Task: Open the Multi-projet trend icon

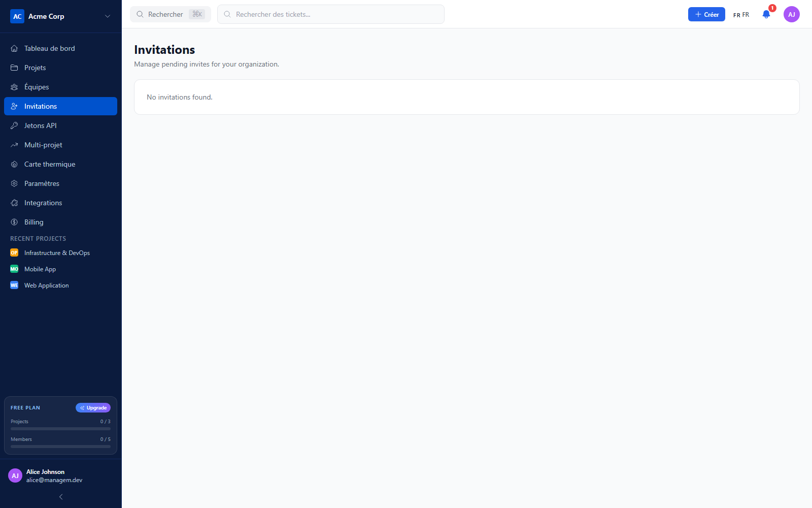Action: 14,145
